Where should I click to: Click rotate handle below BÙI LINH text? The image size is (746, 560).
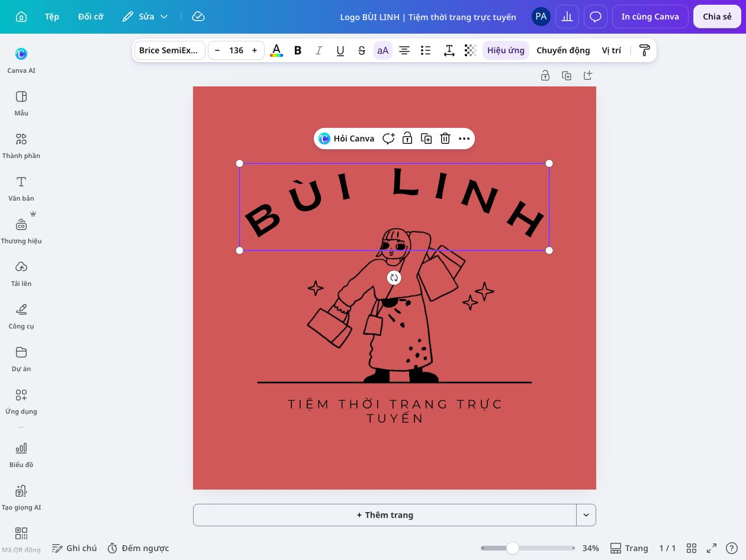coord(394,278)
